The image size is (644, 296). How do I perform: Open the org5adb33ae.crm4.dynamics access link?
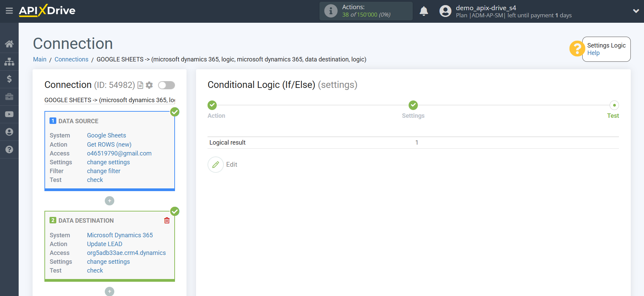pos(126,253)
